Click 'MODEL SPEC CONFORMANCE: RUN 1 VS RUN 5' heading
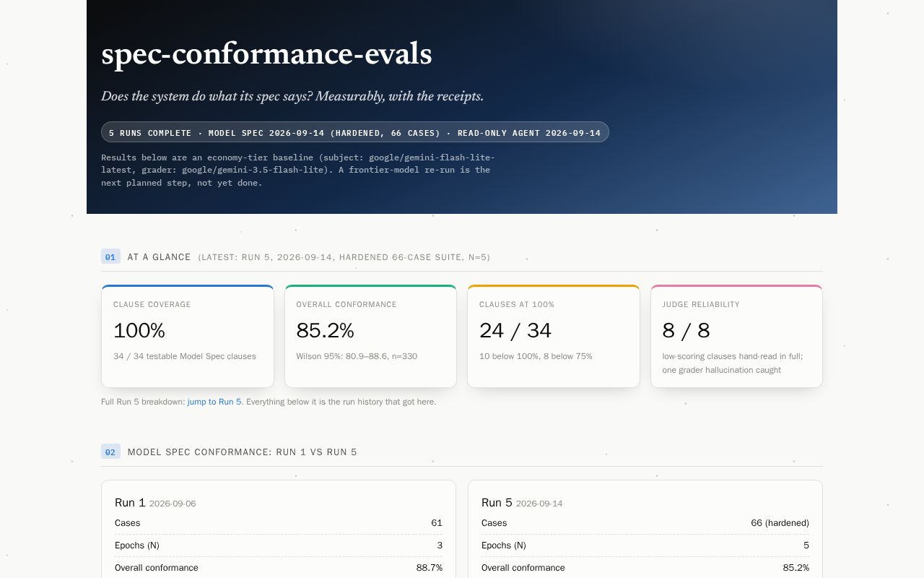924x578 pixels. tap(242, 452)
